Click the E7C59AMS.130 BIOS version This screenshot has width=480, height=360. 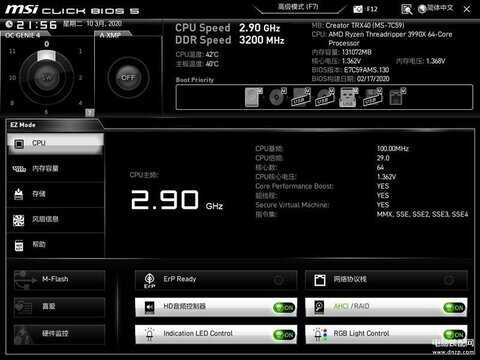tap(367, 70)
